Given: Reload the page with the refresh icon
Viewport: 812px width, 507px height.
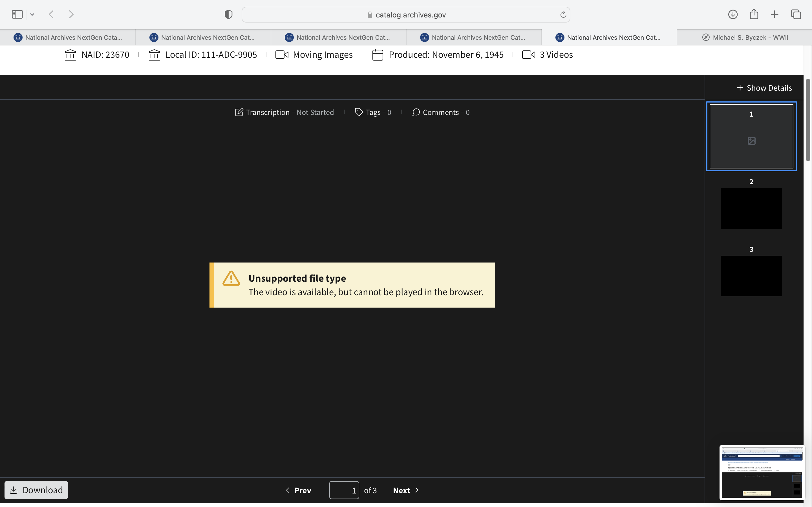Looking at the screenshot, I should [563, 14].
